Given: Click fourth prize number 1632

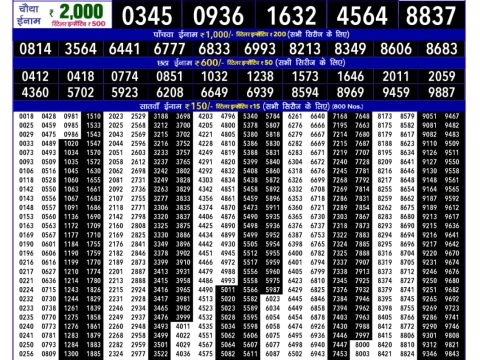Looking at the screenshot, I should 291,16.
